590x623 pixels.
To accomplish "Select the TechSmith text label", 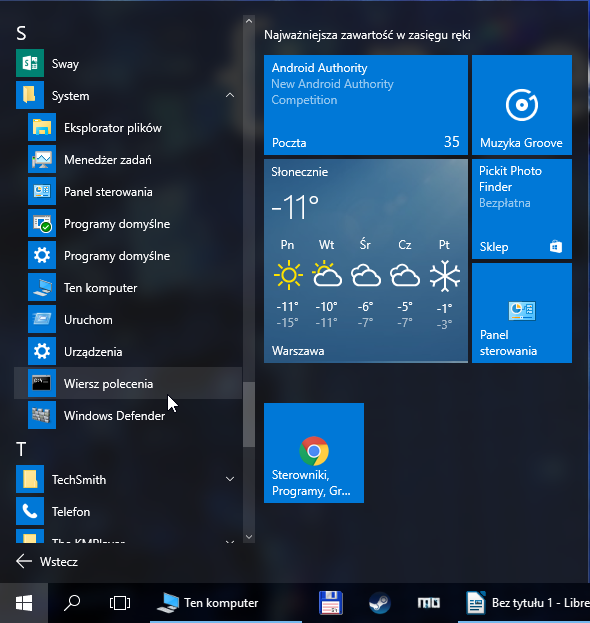I will click(79, 480).
